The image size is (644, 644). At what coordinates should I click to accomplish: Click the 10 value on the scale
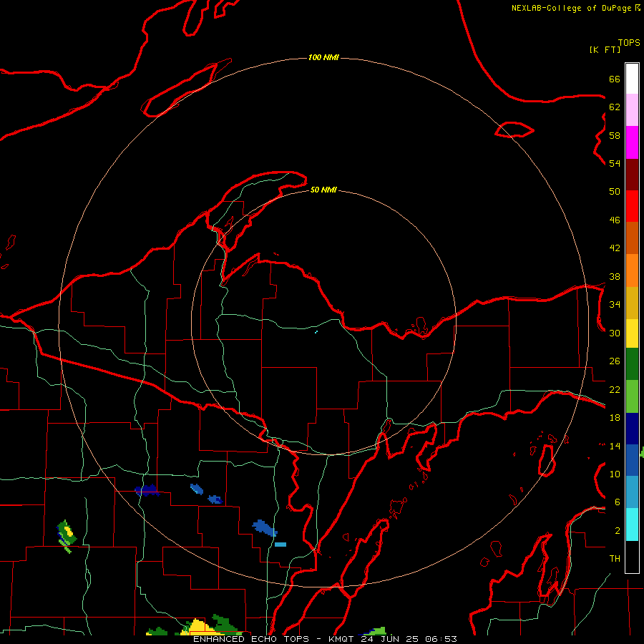[x=615, y=474]
